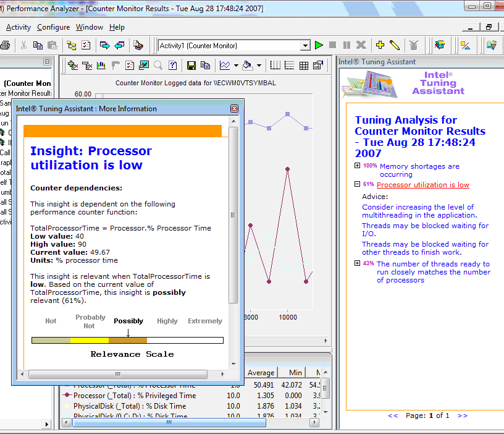
Task: Click the Print icon in main toolbar
Action: pos(4,45)
